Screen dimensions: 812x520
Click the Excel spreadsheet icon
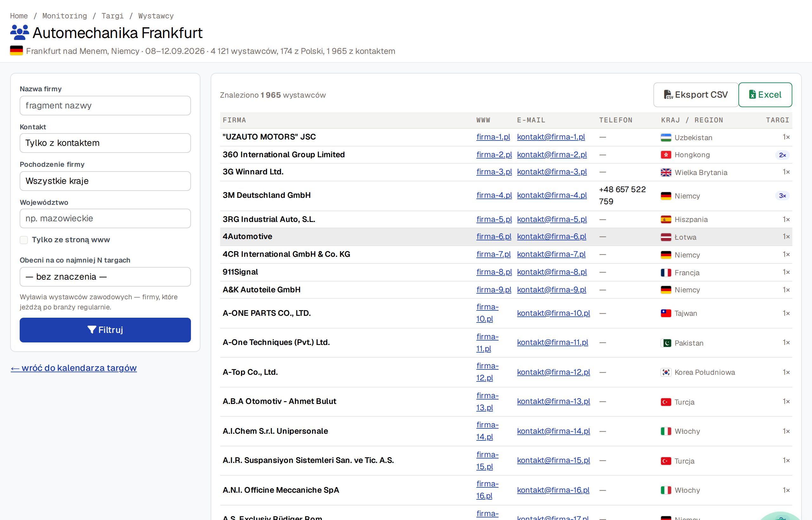pyautogui.click(x=752, y=94)
